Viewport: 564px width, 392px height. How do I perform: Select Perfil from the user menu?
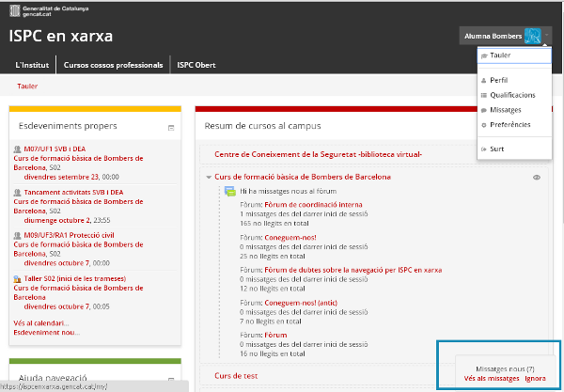coord(498,81)
